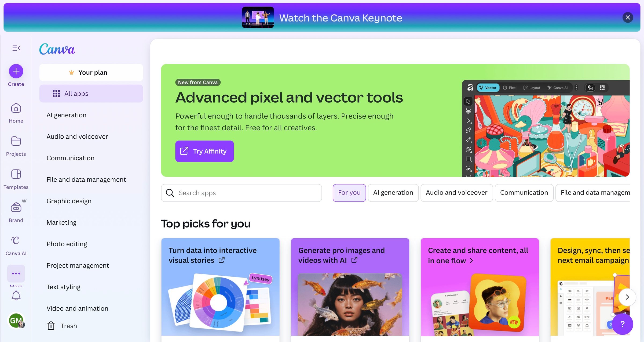Select the For you filter chip
This screenshot has height=342, width=644.
point(349,193)
